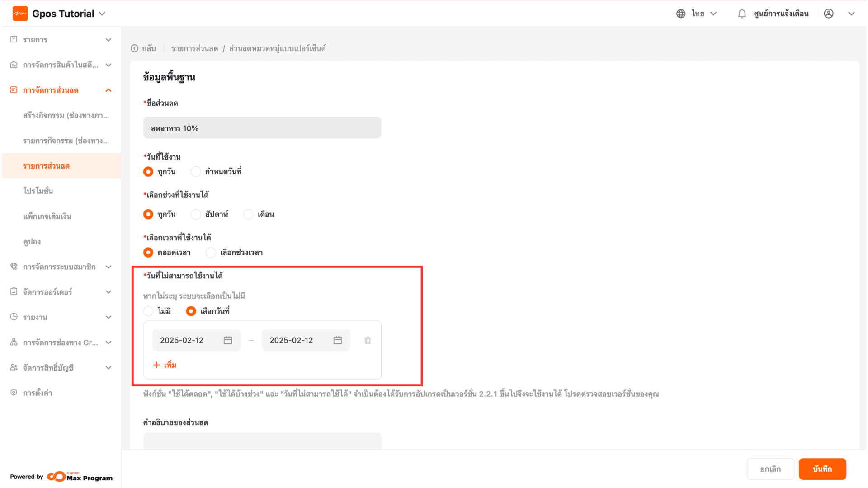Click the back arrow circle icon
868x488 pixels.
[135, 48]
